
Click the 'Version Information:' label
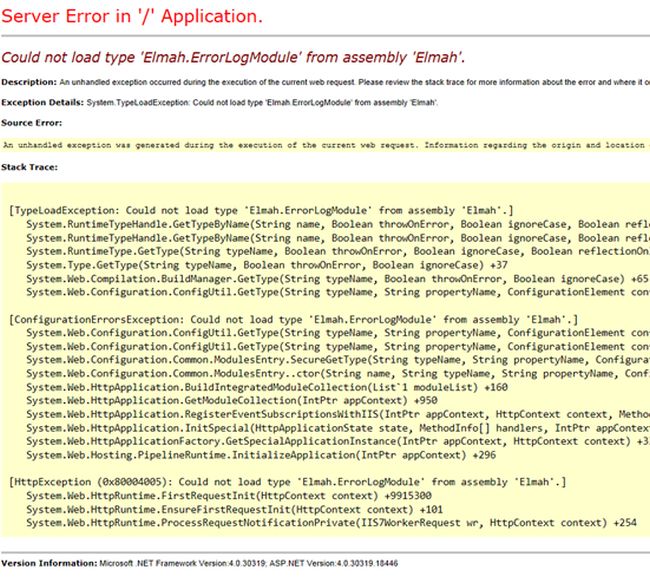[49, 563]
